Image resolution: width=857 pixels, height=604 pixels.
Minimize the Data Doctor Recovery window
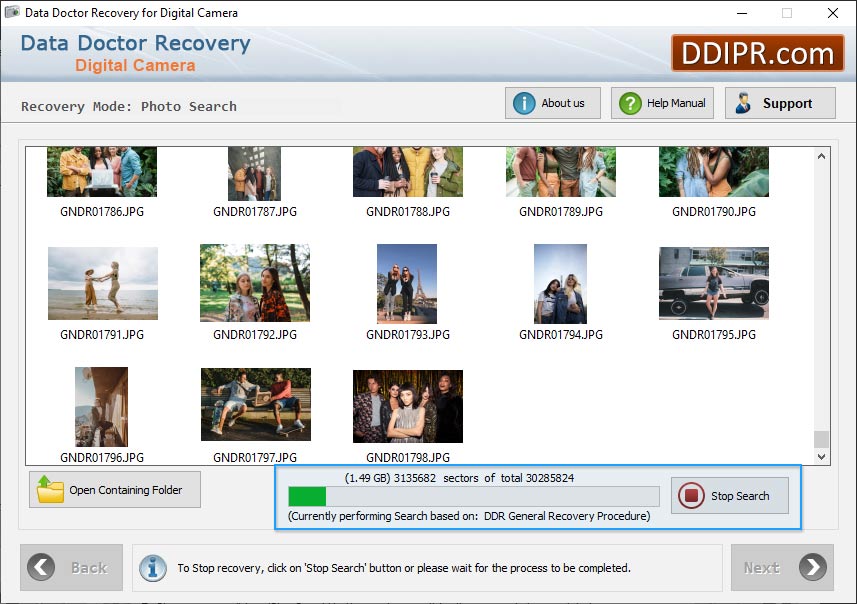(x=742, y=13)
